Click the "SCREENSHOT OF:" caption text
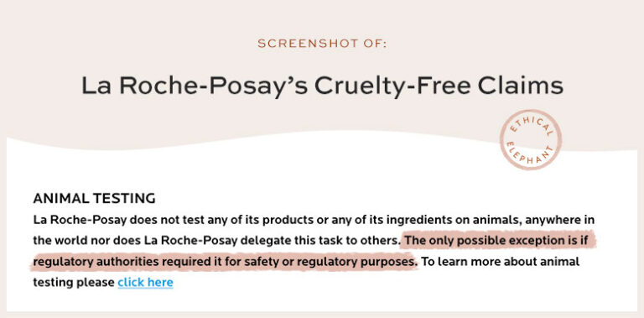The width and height of the screenshot is (644, 318). coord(322,44)
